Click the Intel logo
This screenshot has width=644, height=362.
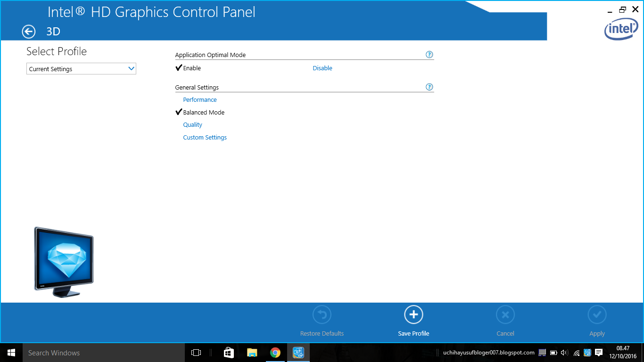tap(621, 30)
